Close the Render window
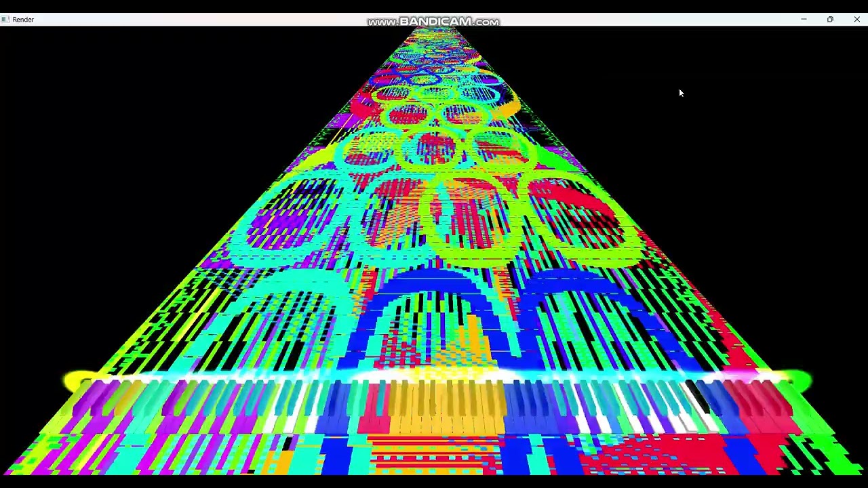This screenshot has width=868, height=488. point(856,20)
